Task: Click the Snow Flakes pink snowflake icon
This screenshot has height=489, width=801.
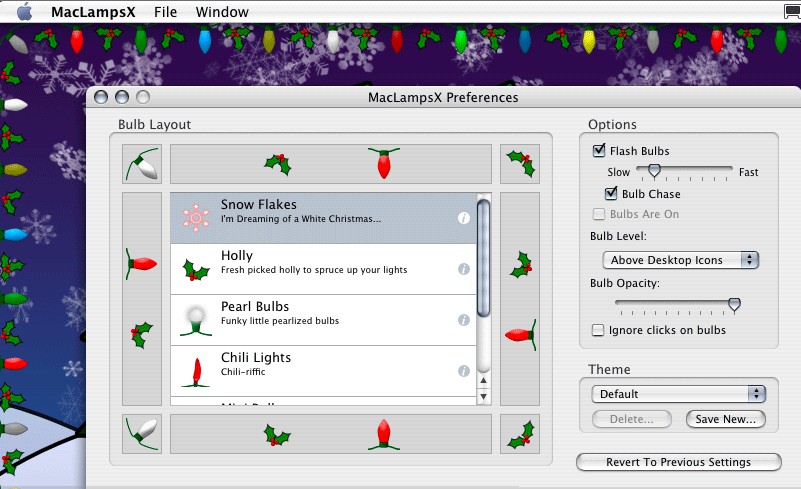Action: pyautogui.click(x=196, y=218)
